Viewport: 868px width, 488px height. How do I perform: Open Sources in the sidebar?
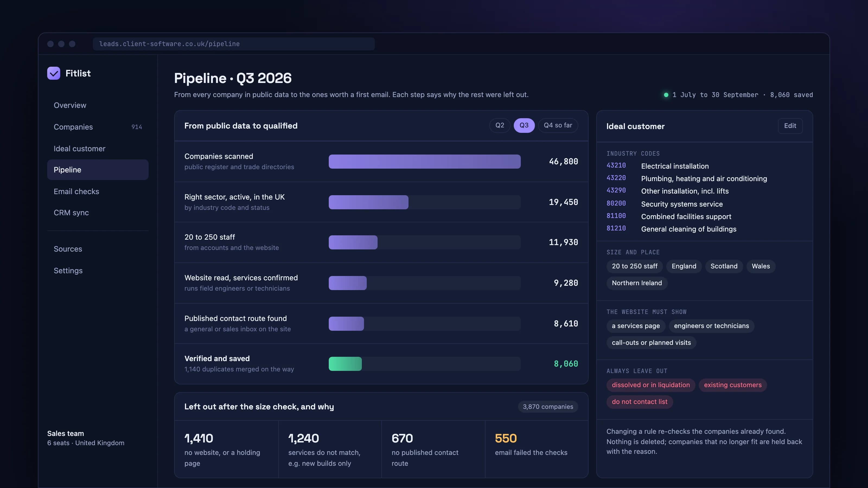point(98,249)
